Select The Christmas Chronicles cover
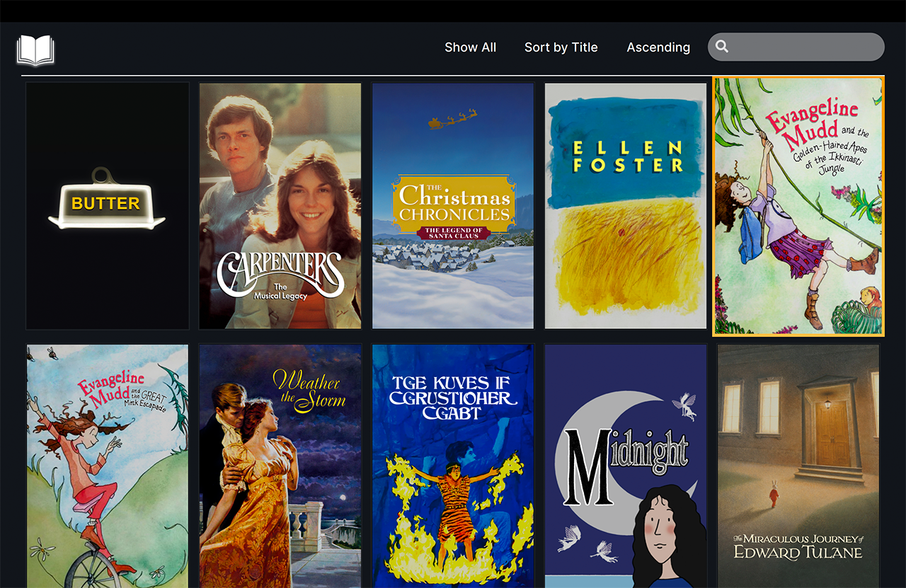 coord(453,206)
